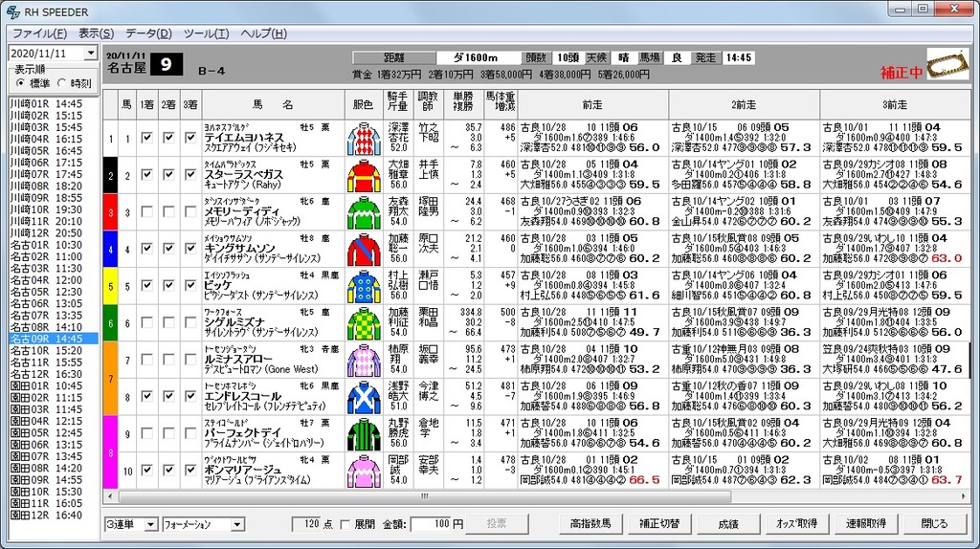
Task: Click horse name エンドレスコール
Action: point(243,396)
